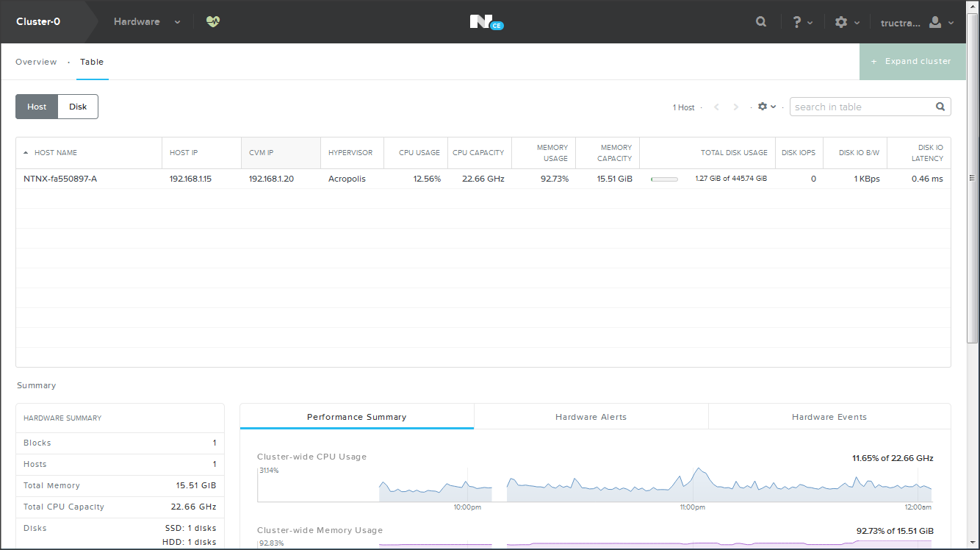The width and height of the screenshot is (980, 550).
Task: Click the search in table field
Action: (x=860, y=107)
